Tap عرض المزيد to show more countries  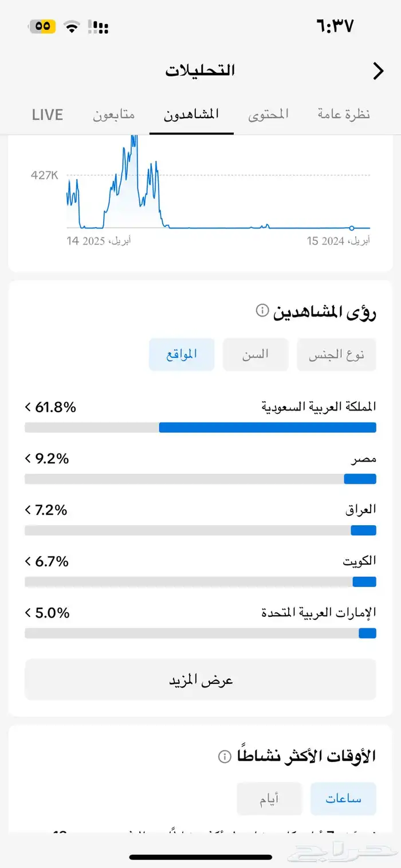(x=199, y=679)
